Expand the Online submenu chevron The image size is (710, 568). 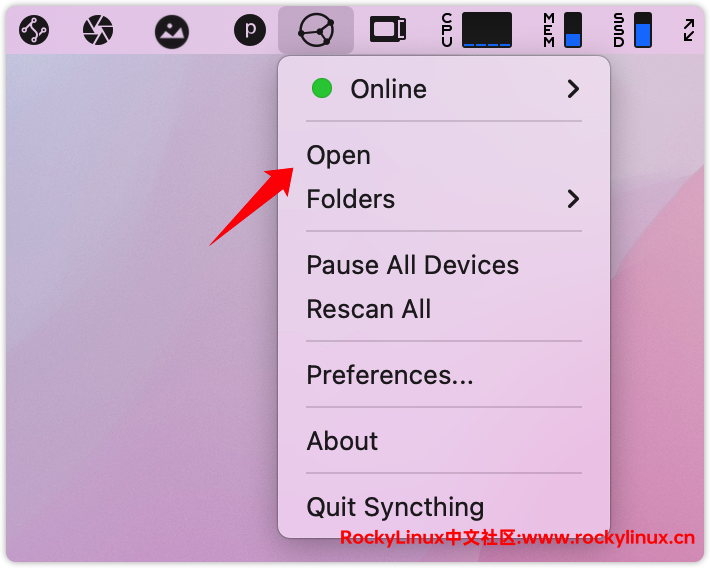click(x=573, y=89)
